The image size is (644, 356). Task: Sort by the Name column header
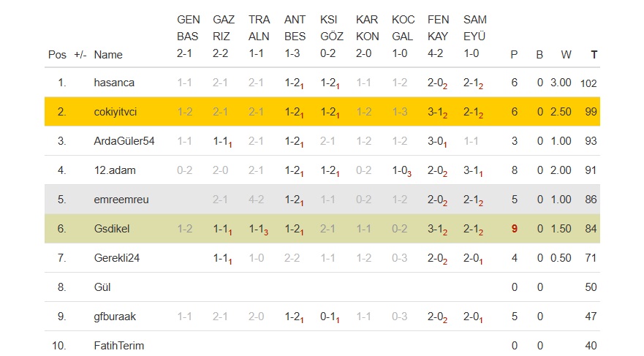click(108, 55)
